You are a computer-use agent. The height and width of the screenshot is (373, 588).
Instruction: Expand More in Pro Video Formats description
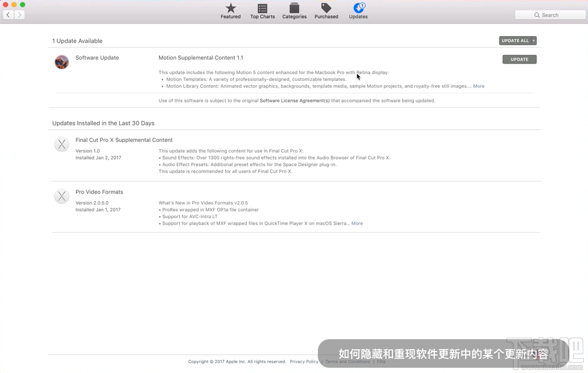point(357,223)
